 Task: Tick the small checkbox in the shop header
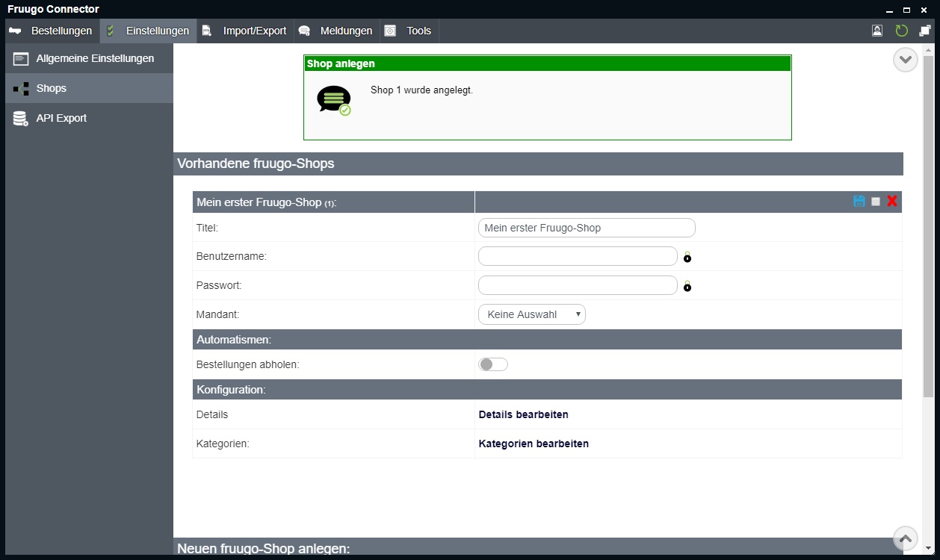tap(876, 202)
